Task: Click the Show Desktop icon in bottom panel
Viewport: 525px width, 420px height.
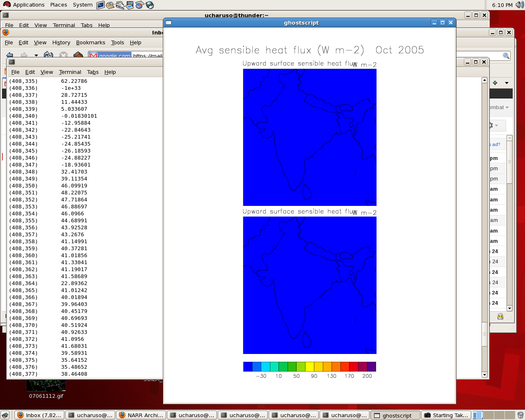Action: pos(5,415)
